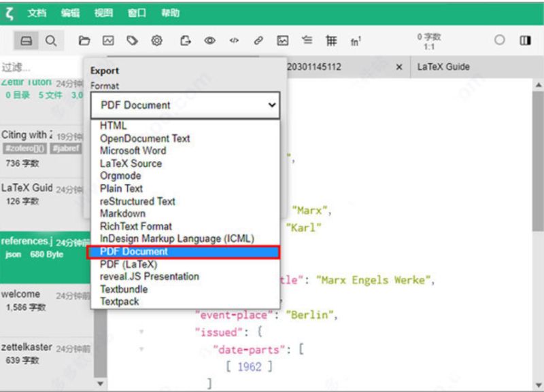Select Textbundle format

click(185, 289)
